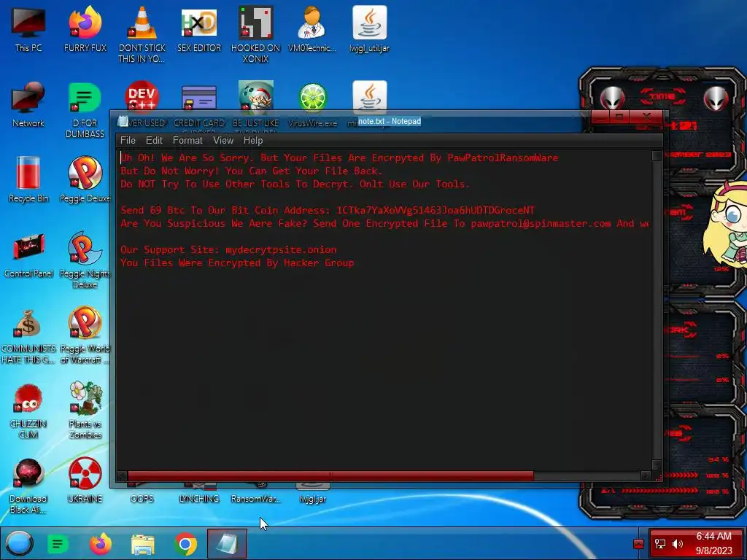Viewport: 747px width, 560px height.
Task: Open the credit card checker shortcut icon
Action: click(199, 98)
